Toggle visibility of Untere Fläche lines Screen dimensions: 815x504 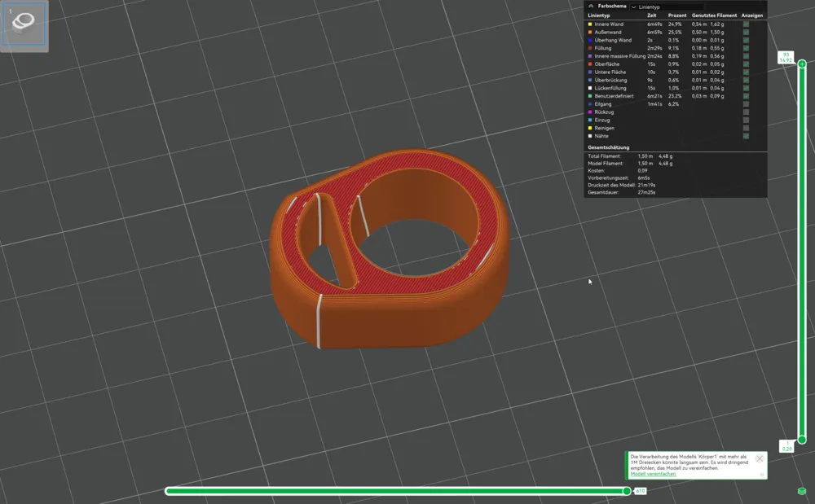[746, 72]
